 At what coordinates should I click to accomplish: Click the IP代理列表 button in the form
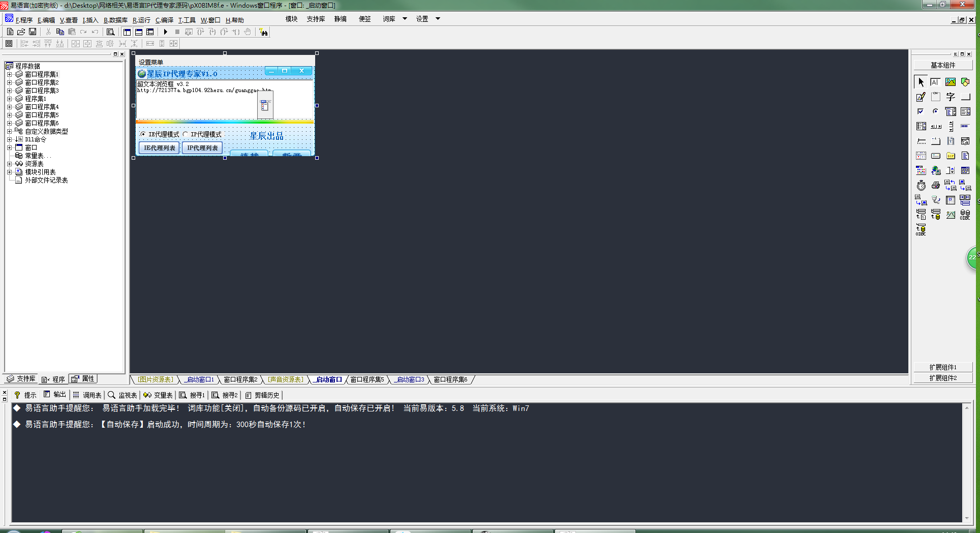pyautogui.click(x=202, y=148)
